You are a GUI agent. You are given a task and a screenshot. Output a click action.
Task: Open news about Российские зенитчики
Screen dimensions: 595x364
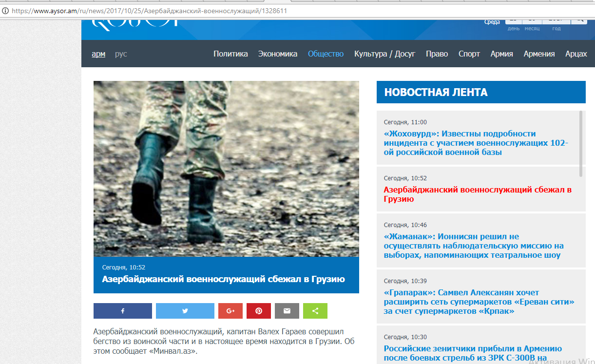click(473, 353)
